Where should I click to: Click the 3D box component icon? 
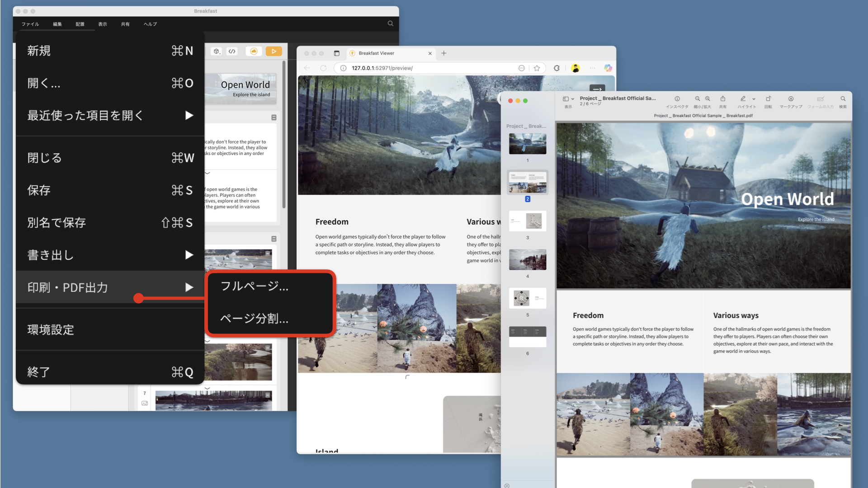click(x=217, y=51)
